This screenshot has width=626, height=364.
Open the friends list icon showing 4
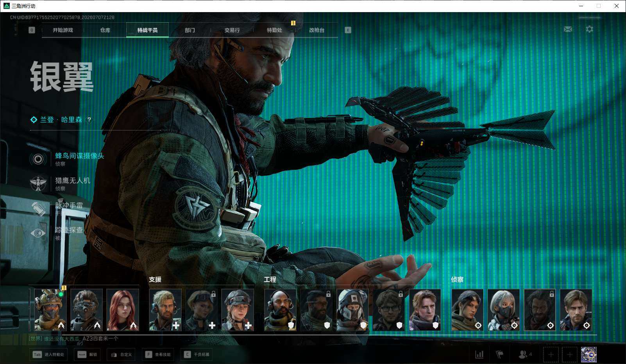click(x=525, y=355)
